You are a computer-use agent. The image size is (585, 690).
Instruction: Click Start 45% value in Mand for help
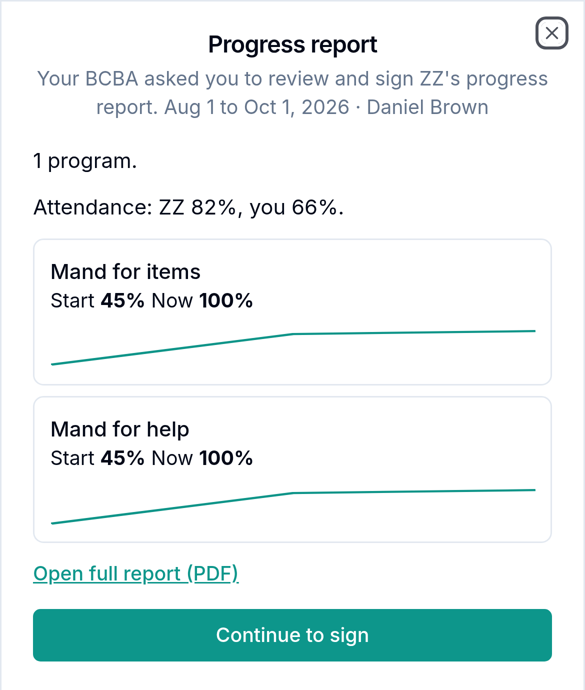click(x=97, y=458)
